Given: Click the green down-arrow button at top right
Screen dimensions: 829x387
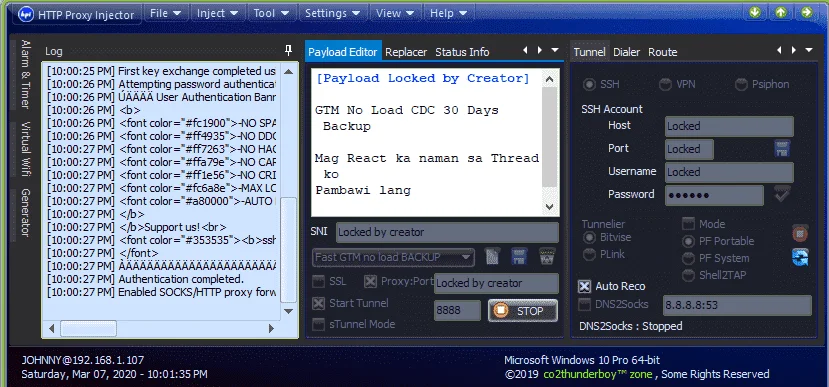Looking at the screenshot, I should click(x=755, y=12).
